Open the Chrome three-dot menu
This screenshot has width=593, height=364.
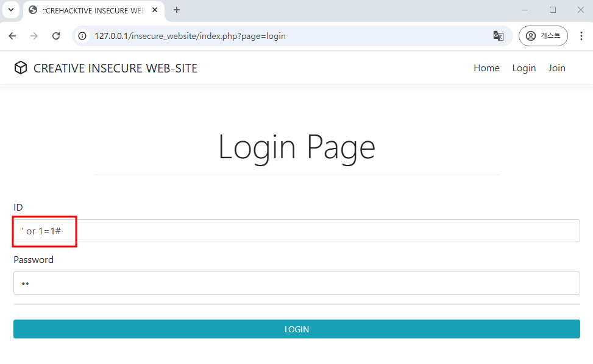click(x=581, y=36)
